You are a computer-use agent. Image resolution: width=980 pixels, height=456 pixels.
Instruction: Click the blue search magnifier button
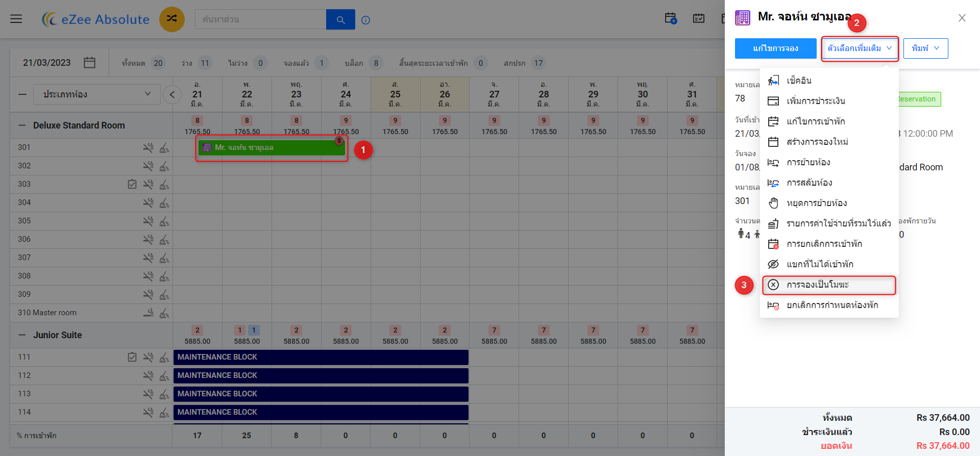click(x=340, y=20)
